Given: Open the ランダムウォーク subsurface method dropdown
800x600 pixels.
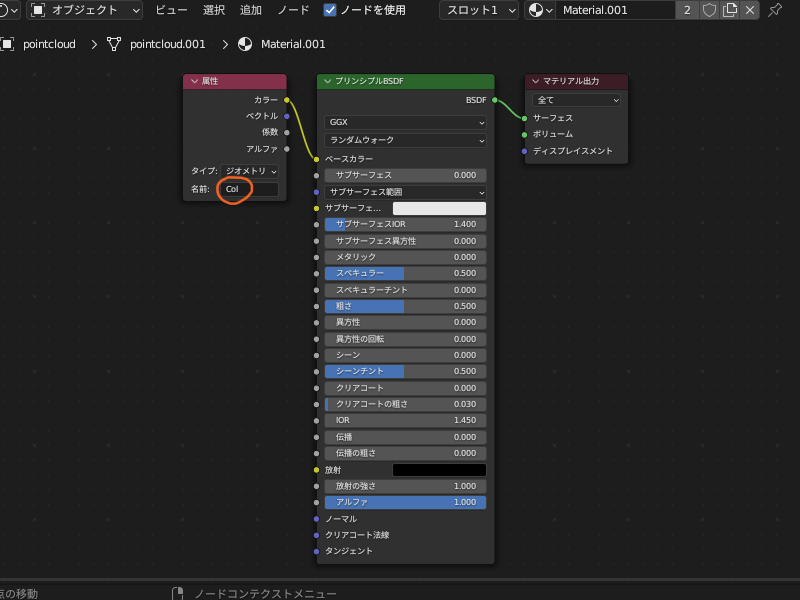Looking at the screenshot, I should pos(405,140).
